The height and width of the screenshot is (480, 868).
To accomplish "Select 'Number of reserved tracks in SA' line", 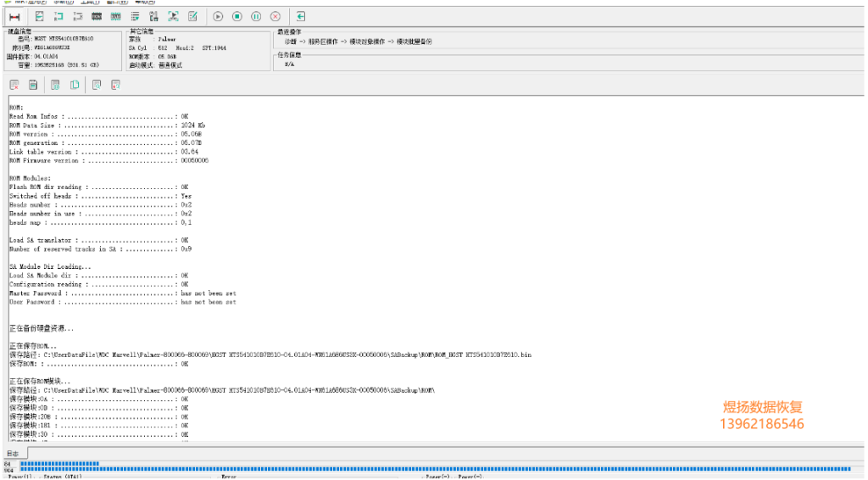I will (100, 249).
